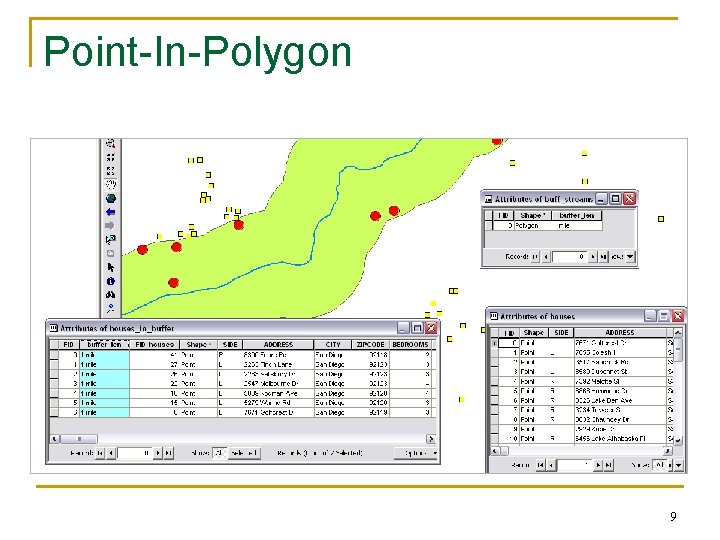
Task: Select the fixed zoom out tool
Action: tap(111, 171)
